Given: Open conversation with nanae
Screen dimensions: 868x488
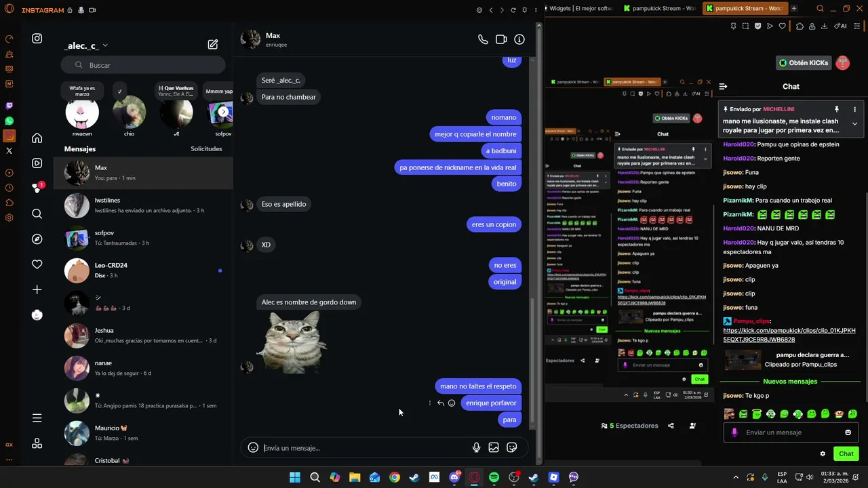Looking at the screenshot, I should (x=143, y=368).
